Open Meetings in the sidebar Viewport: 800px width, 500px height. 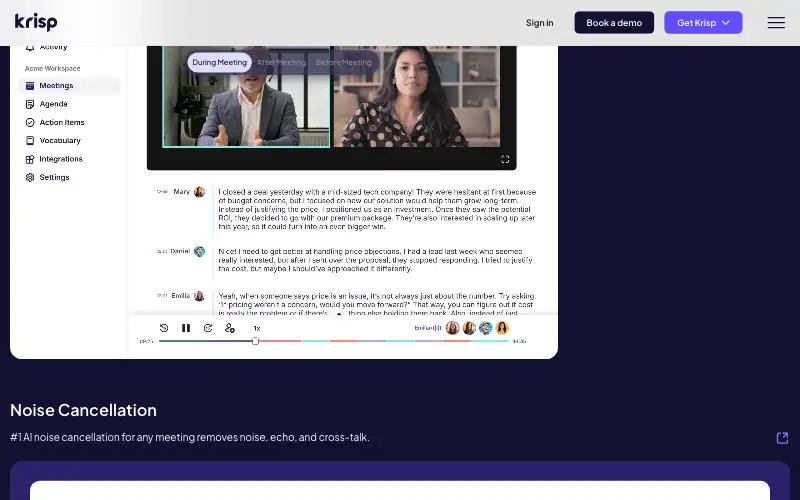pos(69,86)
